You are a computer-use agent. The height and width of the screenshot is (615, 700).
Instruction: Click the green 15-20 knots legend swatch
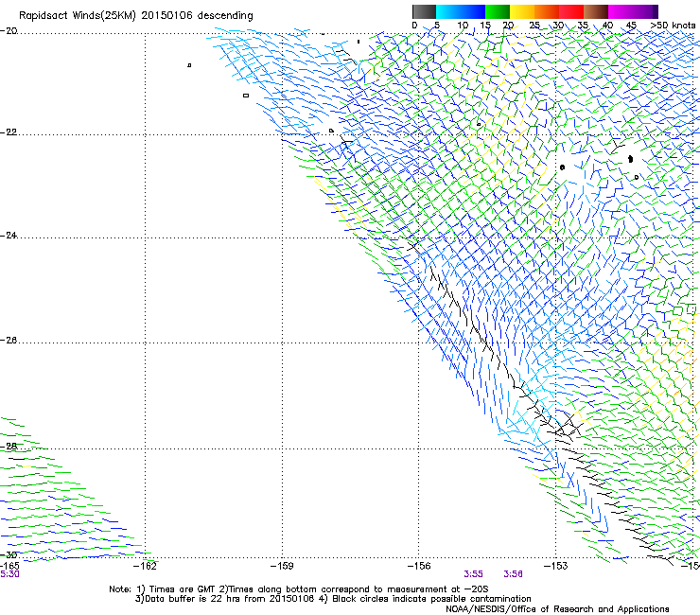click(x=498, y=11)
